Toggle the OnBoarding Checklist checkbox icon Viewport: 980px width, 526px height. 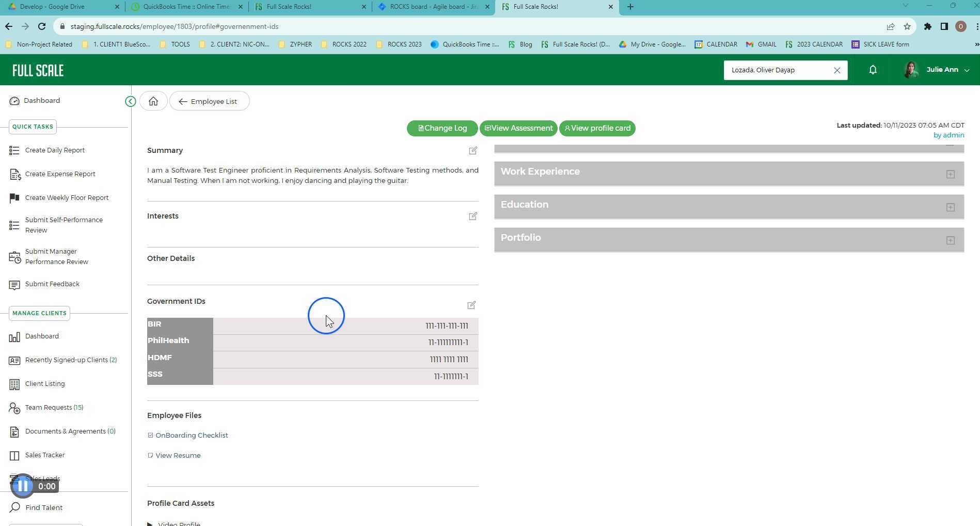150,435
